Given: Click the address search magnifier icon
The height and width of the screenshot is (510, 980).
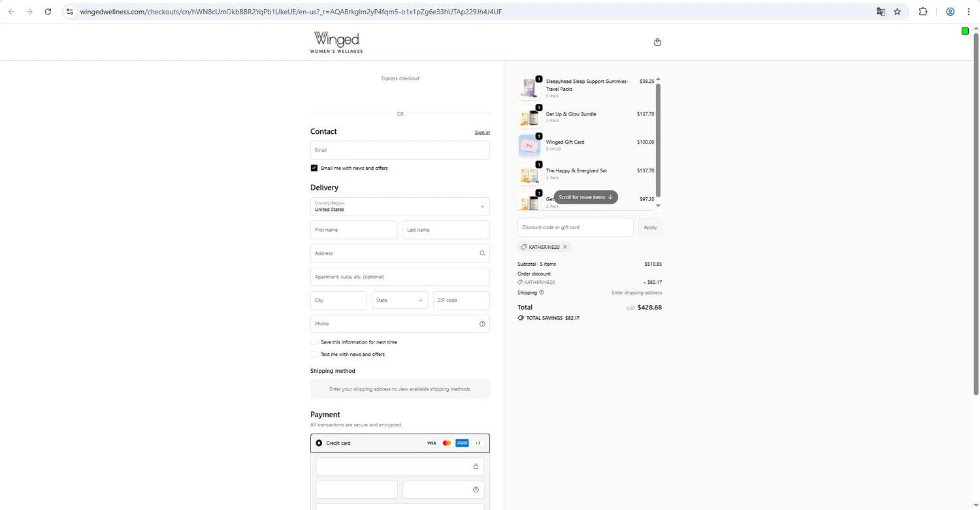Looking at the screenshot, I should pos(482,253).
